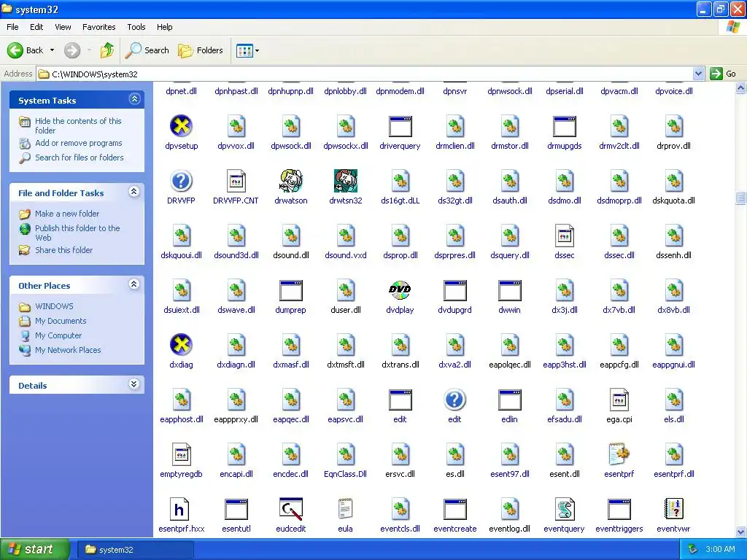Select the eventtriggers program icon
This screenshot has width=747, height=560.
[619, 510]
